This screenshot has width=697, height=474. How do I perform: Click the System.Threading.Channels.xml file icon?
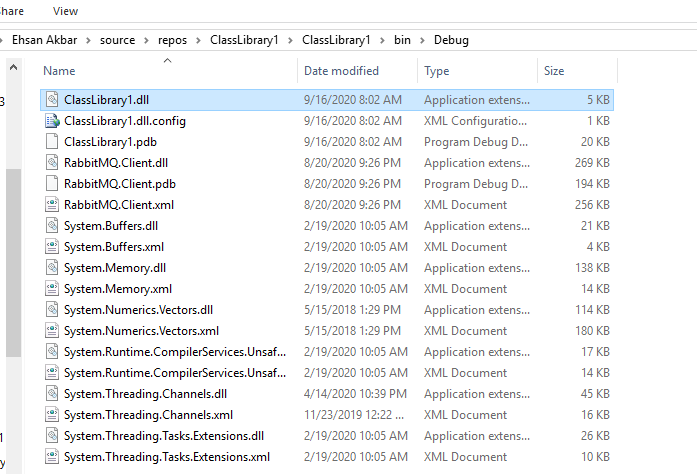pyautogui.click(x=52, y=414)
